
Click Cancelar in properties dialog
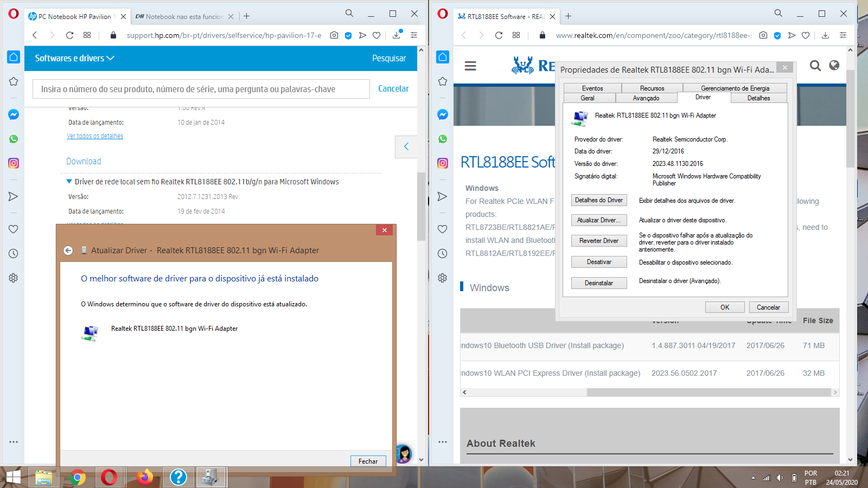pos(769,307)
